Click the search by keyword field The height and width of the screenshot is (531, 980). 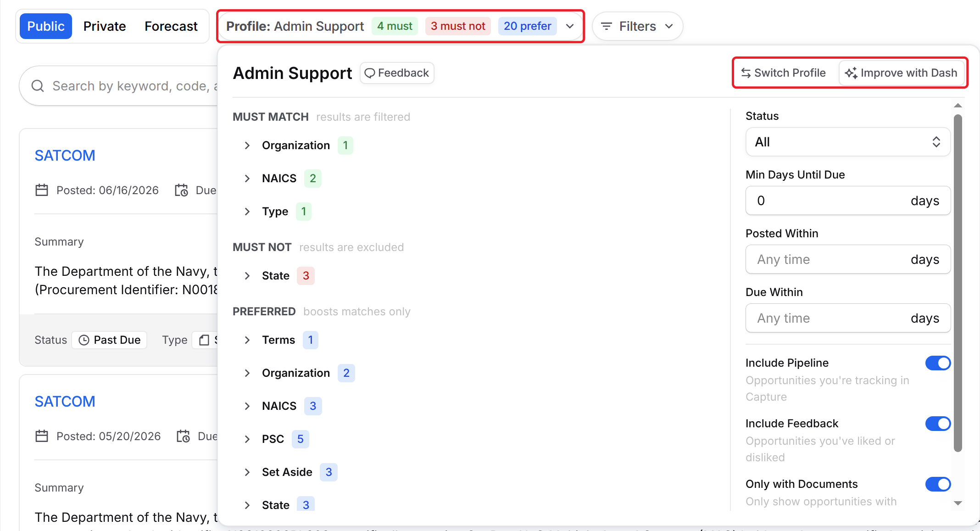point(118,86)
